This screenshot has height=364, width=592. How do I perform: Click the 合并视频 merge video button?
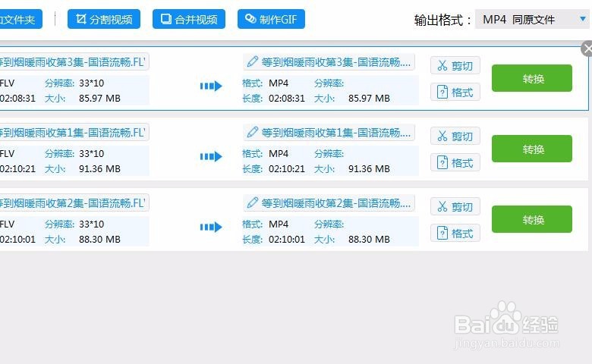pos(189,19)
